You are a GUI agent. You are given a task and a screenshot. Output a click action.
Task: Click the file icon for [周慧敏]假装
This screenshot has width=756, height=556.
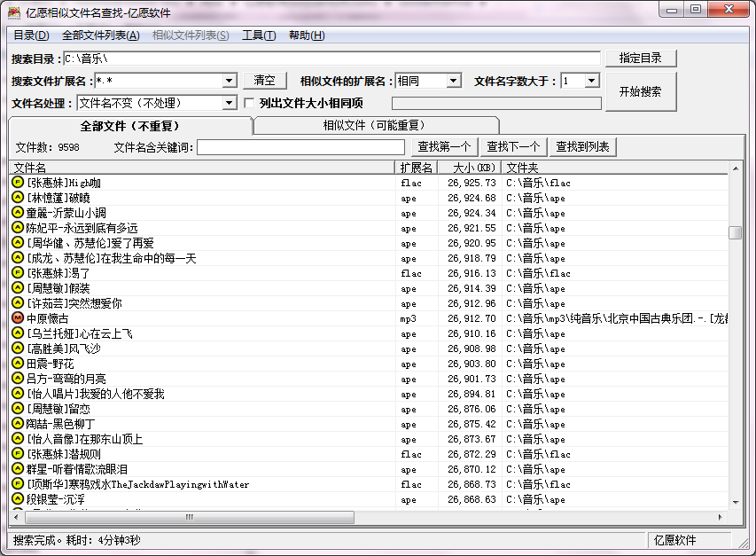pyautogui.click(x=17, y=287)
